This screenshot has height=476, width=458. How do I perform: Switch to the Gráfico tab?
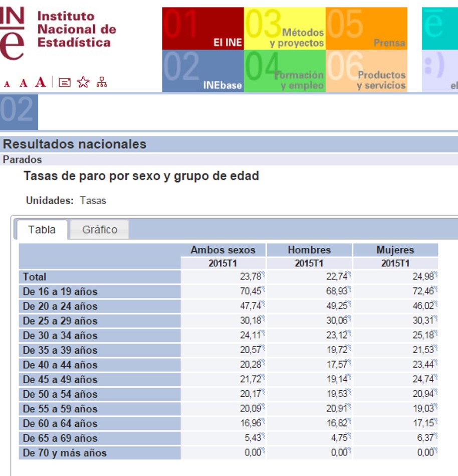pyautogui.click(x=99, y=230)
